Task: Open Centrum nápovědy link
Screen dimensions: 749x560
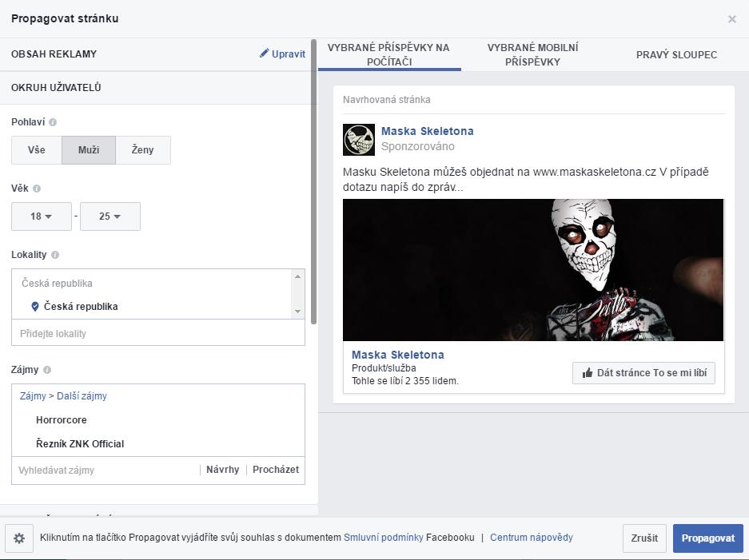Action: coord(532,538)
